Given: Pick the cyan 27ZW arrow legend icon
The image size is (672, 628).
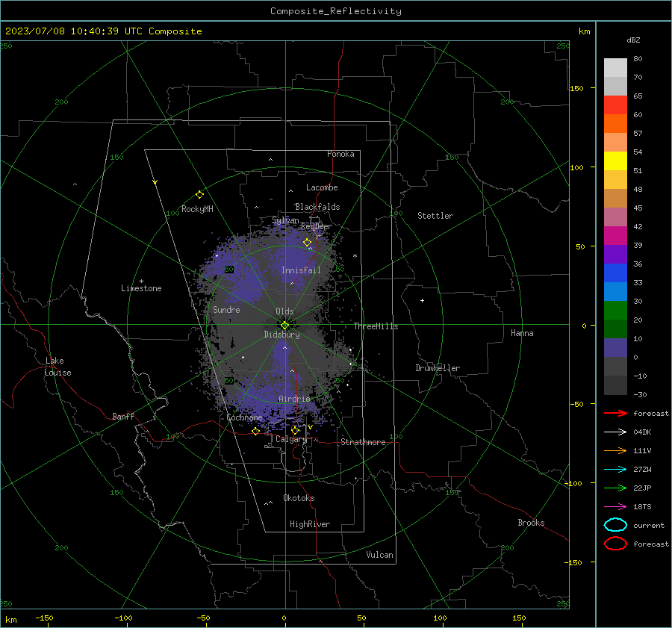Looking at the screenshot, I should pos(615,469).
